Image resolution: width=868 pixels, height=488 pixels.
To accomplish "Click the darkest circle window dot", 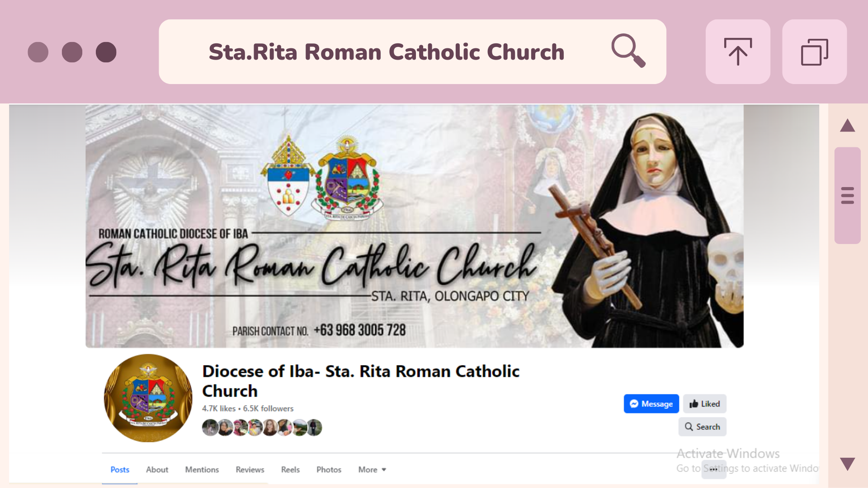I will (106, 52).
